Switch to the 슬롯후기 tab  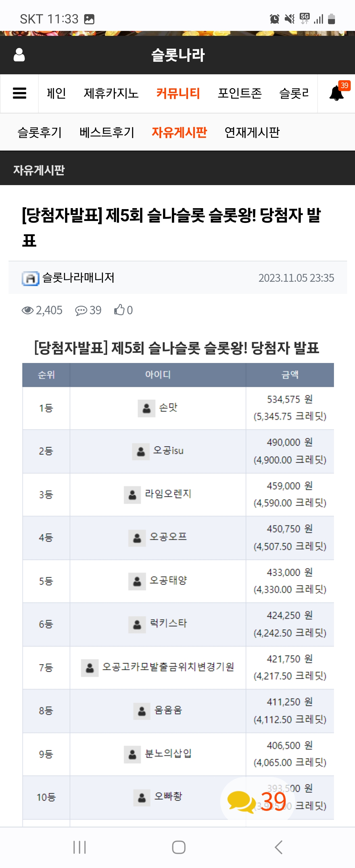pos(39,133)
